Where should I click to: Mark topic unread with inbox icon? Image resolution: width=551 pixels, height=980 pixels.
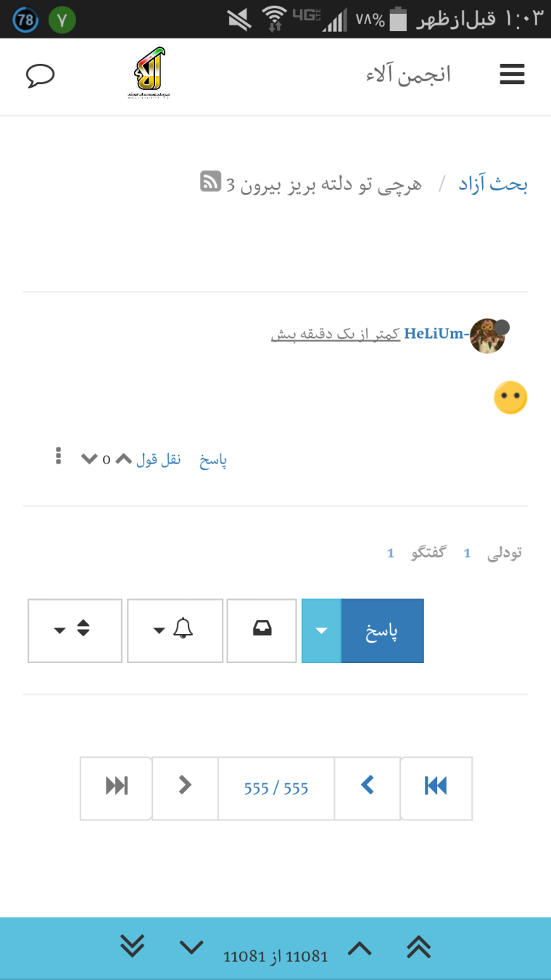(x=262, y=630)
